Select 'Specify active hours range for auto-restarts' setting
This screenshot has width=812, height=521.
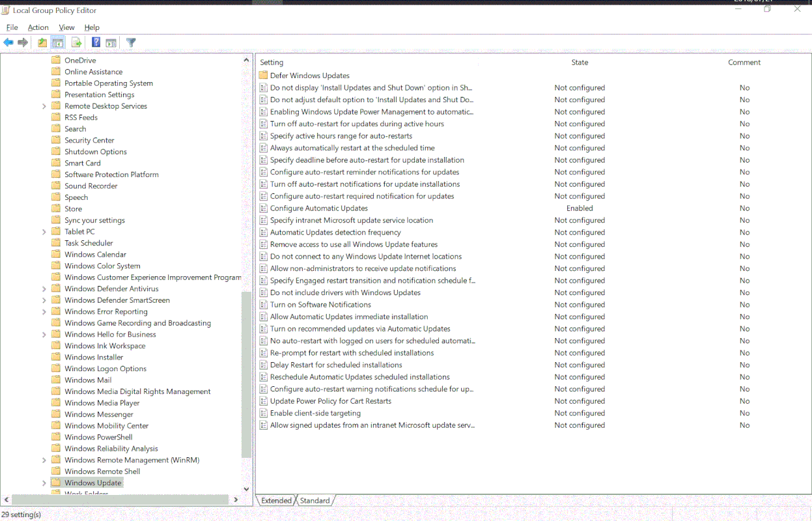pyautogui.click(x=341, y=136)
